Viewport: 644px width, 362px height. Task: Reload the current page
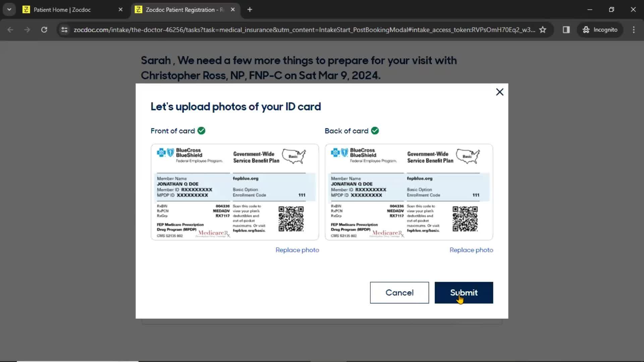click(44, 30)
